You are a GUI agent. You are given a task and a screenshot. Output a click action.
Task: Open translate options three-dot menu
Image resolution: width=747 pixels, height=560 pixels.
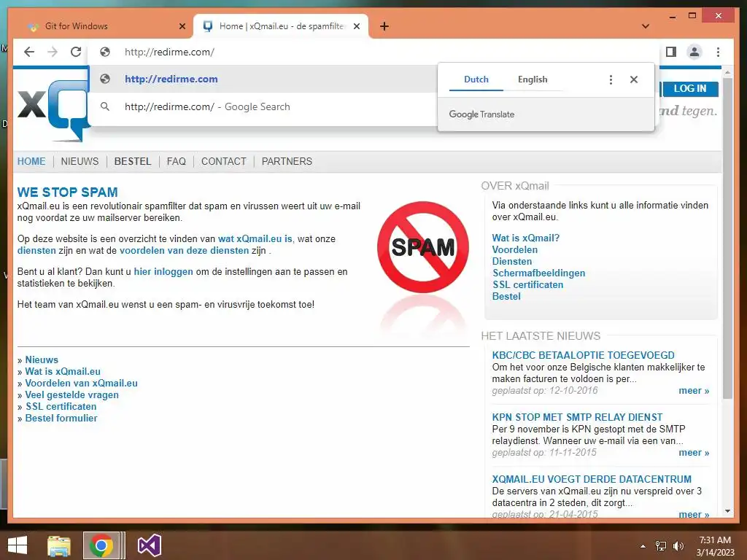coord(611,79)
